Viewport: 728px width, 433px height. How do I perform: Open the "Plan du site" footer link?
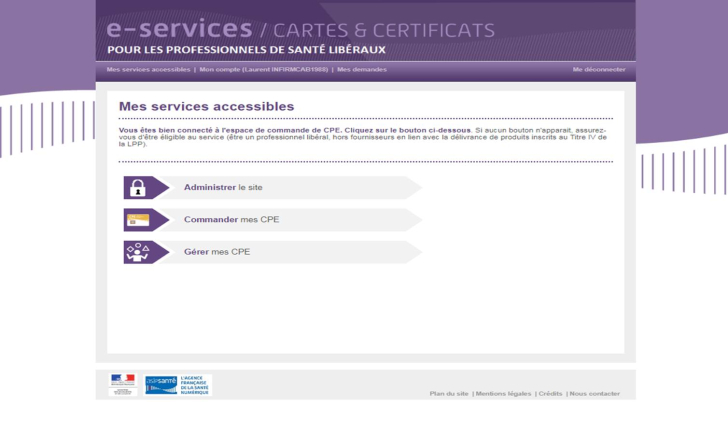click(x=449, y=394)
